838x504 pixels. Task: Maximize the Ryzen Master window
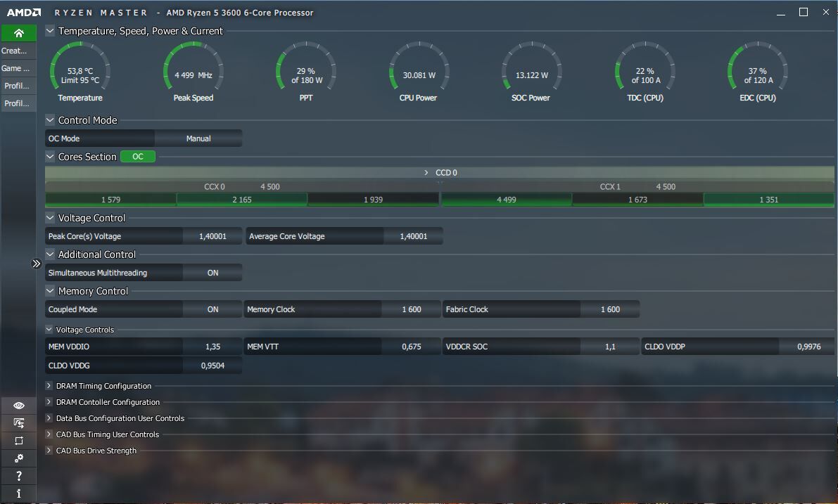[x=804, y=12]
